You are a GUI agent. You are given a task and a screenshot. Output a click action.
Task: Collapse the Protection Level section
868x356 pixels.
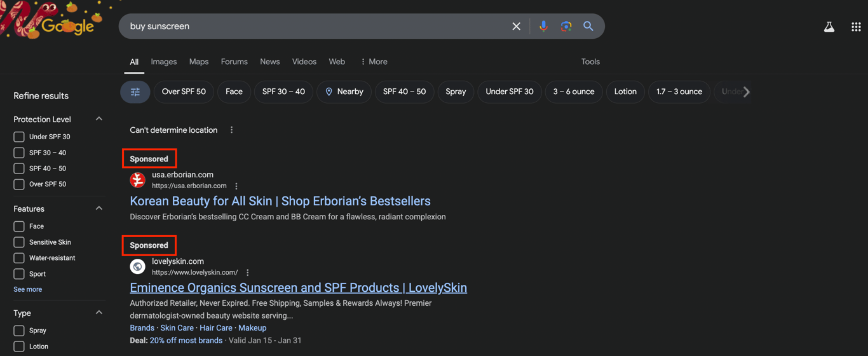tap(99, 119)
